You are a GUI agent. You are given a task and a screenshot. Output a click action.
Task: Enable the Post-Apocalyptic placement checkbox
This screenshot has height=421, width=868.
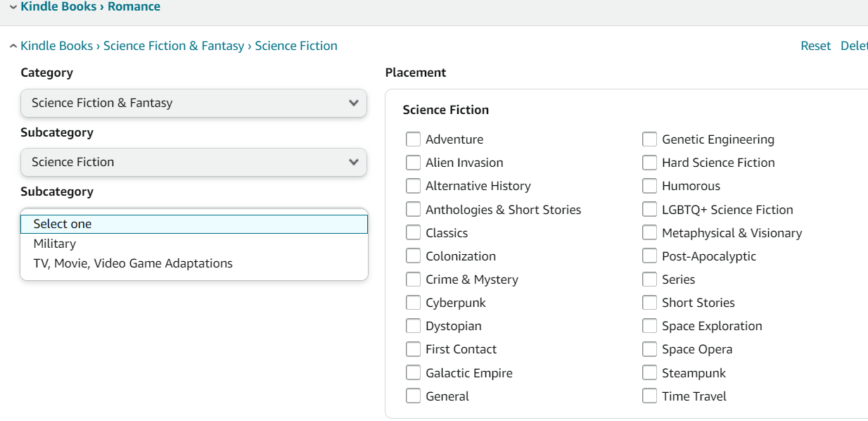click(x=649, y=256)
